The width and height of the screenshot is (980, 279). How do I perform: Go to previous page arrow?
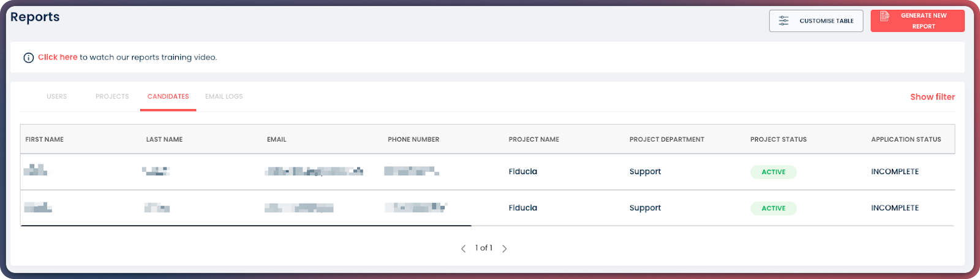point(463,248)
